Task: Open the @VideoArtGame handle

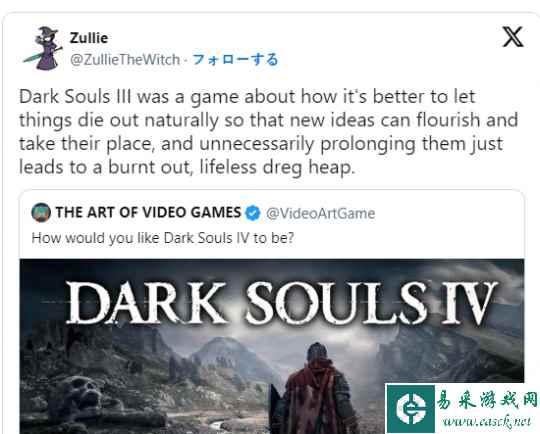Action: 320,213
